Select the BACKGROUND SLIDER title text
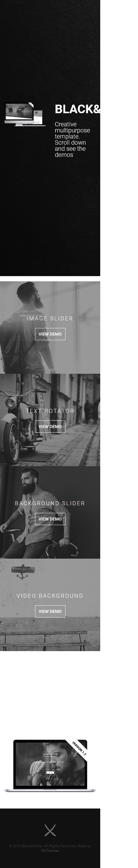 [x=50, y=503]
